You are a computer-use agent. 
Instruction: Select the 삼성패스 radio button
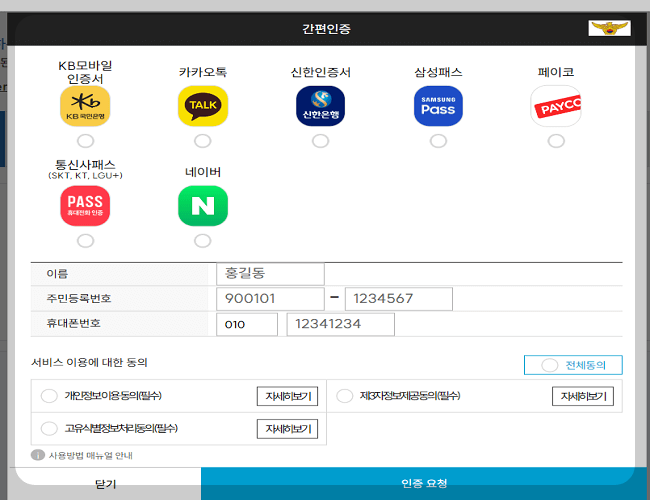pyautogui.click(x=438, y=141)
